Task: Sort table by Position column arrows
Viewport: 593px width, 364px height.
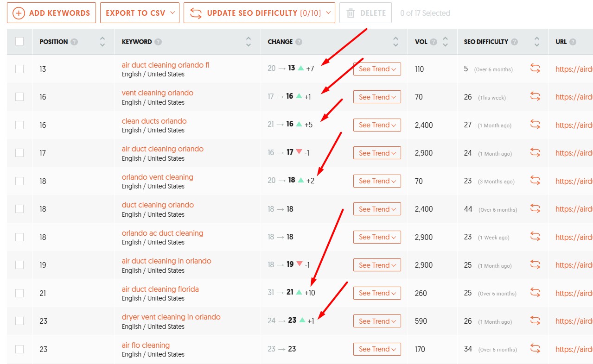Action: 102,42
